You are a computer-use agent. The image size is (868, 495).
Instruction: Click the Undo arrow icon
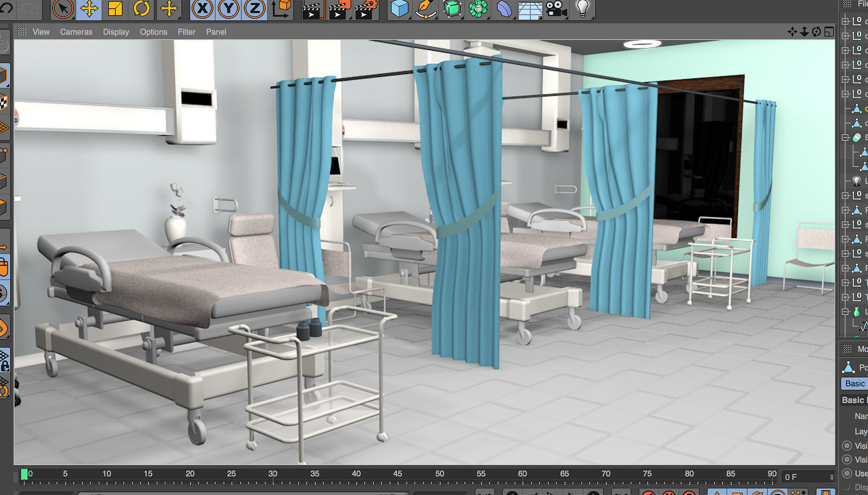click(x=7, y=8)
